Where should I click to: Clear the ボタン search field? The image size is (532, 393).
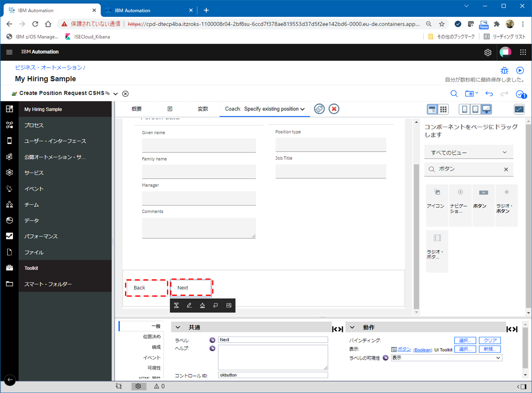click(506, 169)
